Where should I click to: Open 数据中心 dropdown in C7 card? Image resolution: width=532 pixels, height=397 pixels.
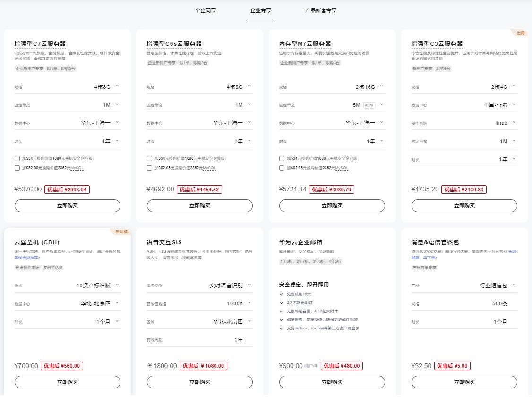tap(67, 123)
